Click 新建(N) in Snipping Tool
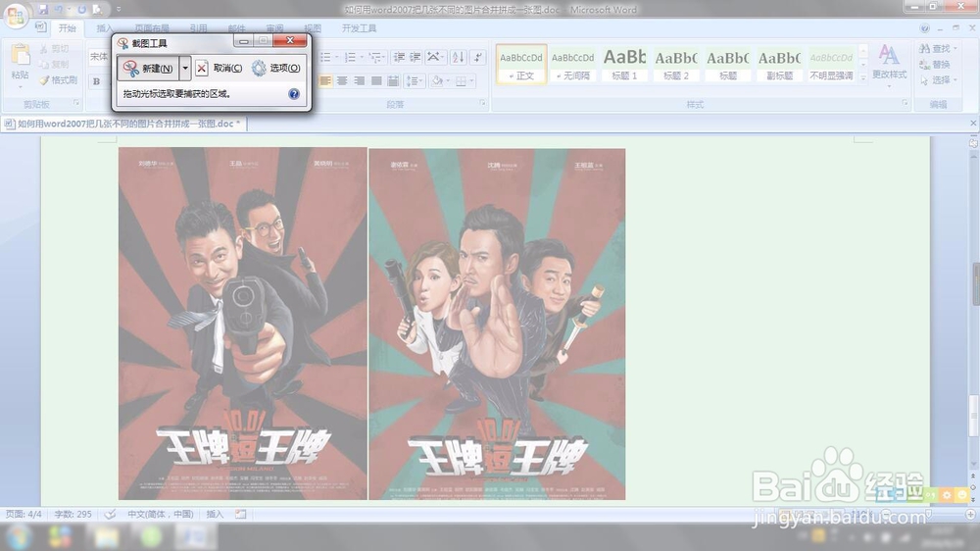The width and height of the screenshot is (980, 551). tap(148, 69)
